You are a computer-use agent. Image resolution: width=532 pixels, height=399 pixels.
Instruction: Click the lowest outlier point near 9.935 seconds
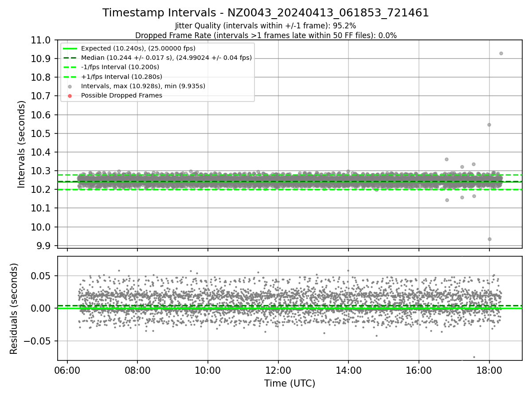coord(489,239)
